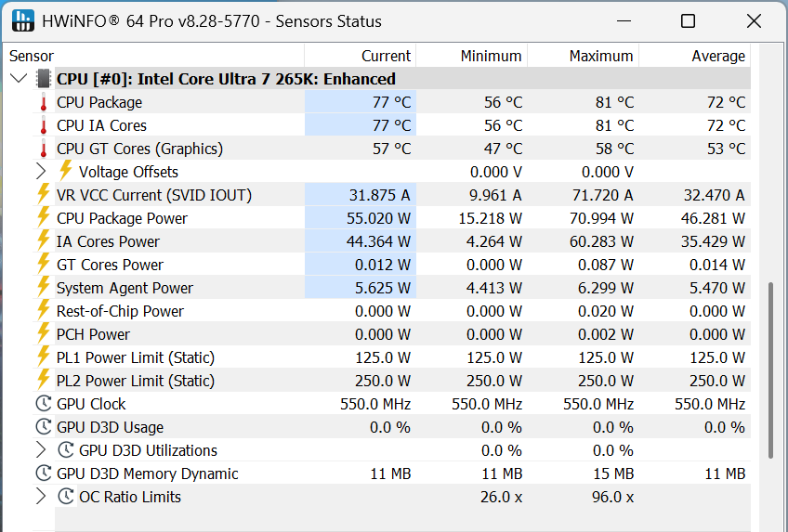Click the Average column header
Screen dimensions: 788x532
coord(717,56)
